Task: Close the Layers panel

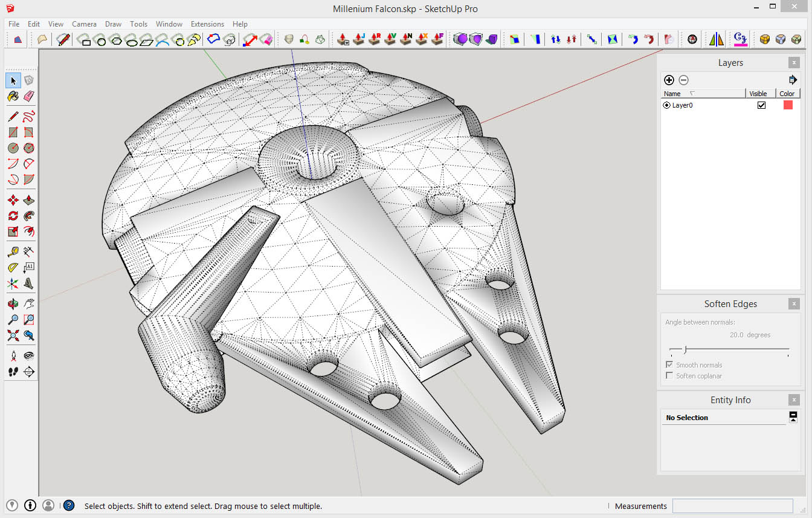Action: click(x=794, y=62)
